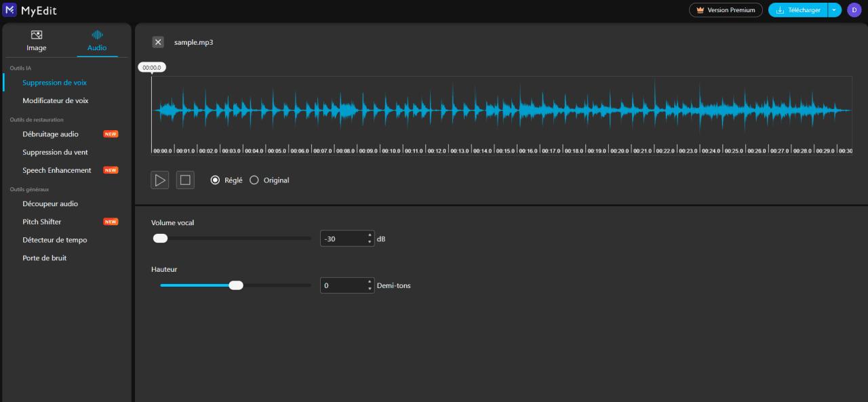Click the profile avatar circle
Screen dimensions: 868x402
853,9
